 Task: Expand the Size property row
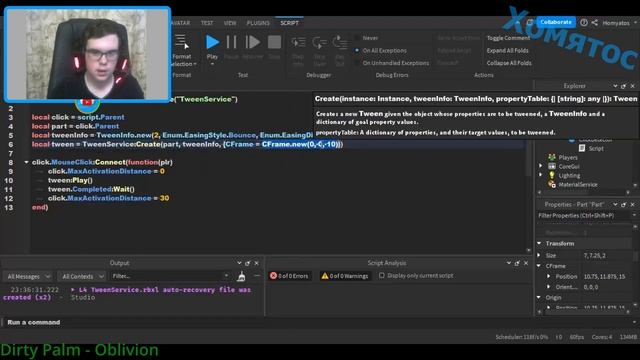(539, 255)
